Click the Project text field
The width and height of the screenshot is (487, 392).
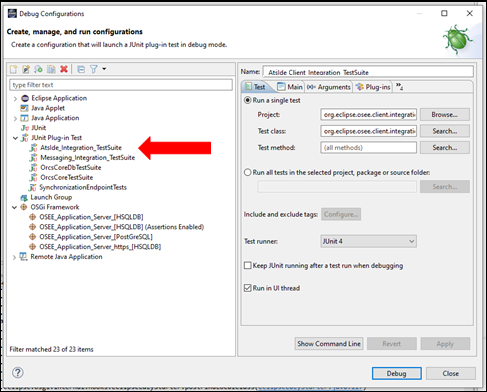pyautogui.click(x=368, y=115)
